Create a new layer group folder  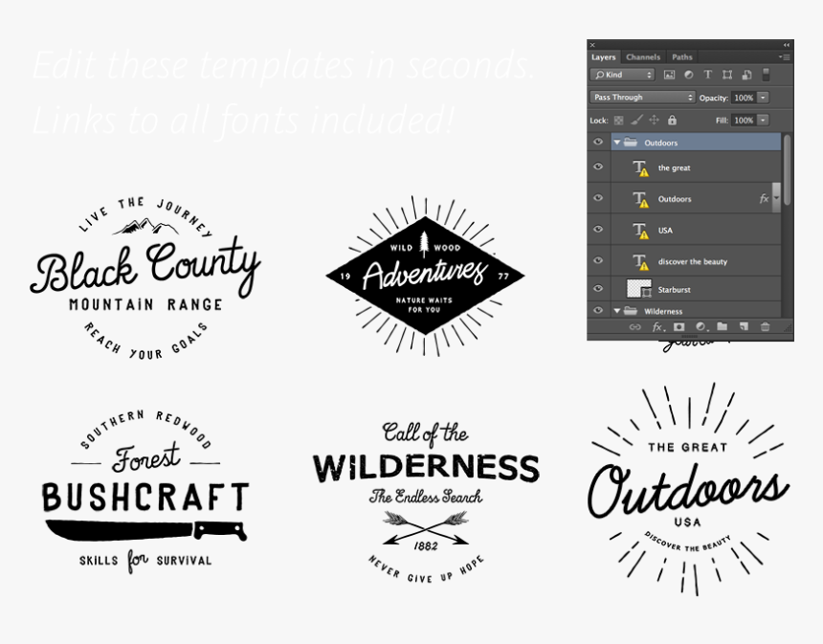723,326
